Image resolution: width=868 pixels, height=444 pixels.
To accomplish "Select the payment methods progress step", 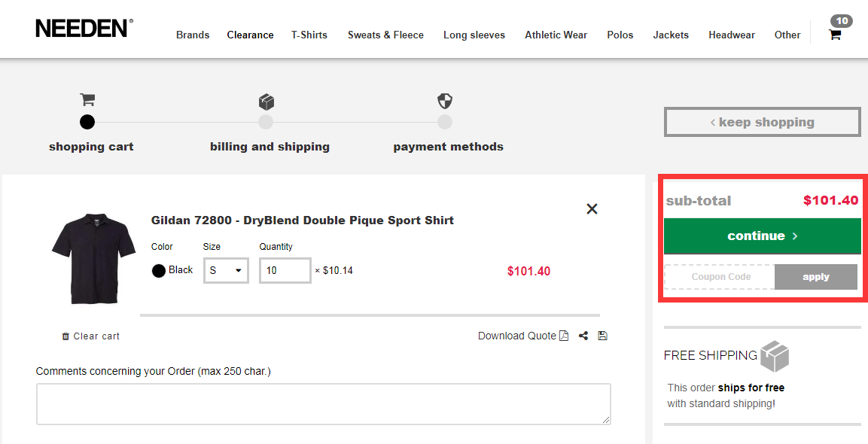I will coord(444,121).
